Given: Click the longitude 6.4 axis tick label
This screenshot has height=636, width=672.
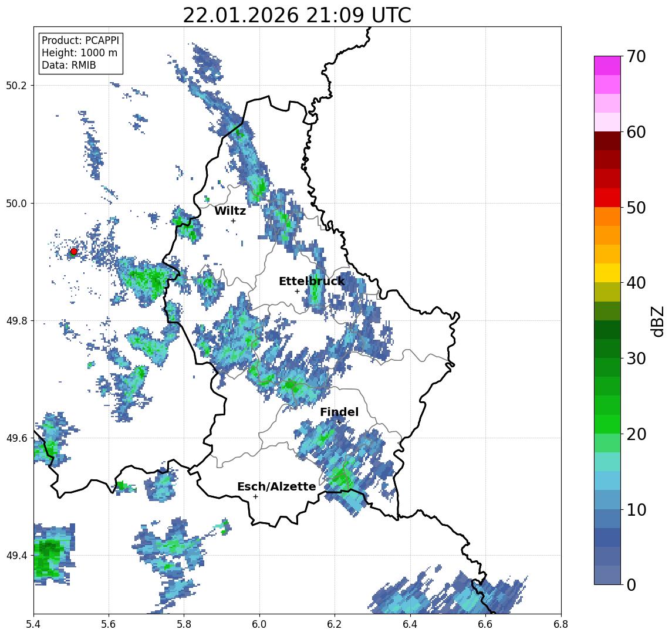Looking at the screenshot, I should [410, 624].
